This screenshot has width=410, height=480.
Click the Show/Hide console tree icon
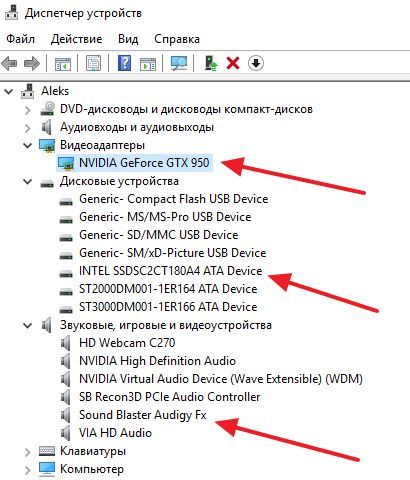[63, 63]
